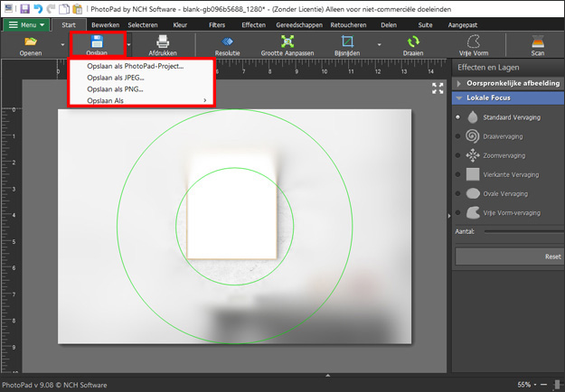Click the copy icon in title bar
Viewport: 565px width, 392px height.
coord(64,9)
